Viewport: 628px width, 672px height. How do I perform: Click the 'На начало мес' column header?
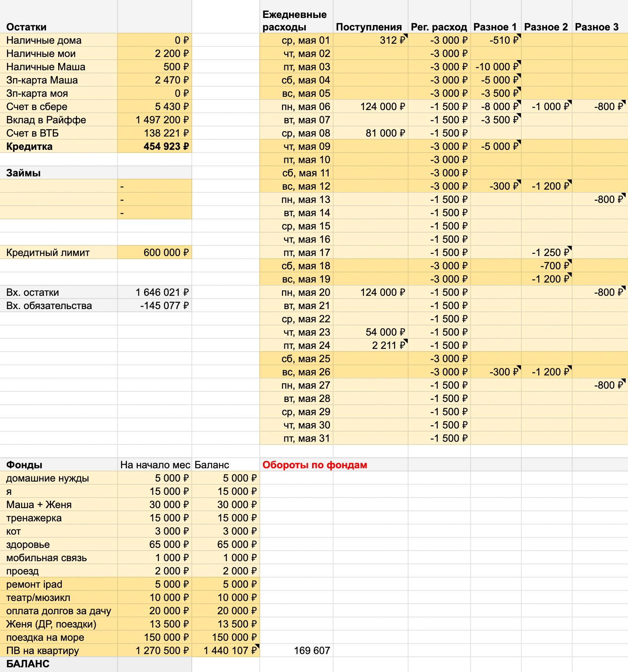click(155, 465)
